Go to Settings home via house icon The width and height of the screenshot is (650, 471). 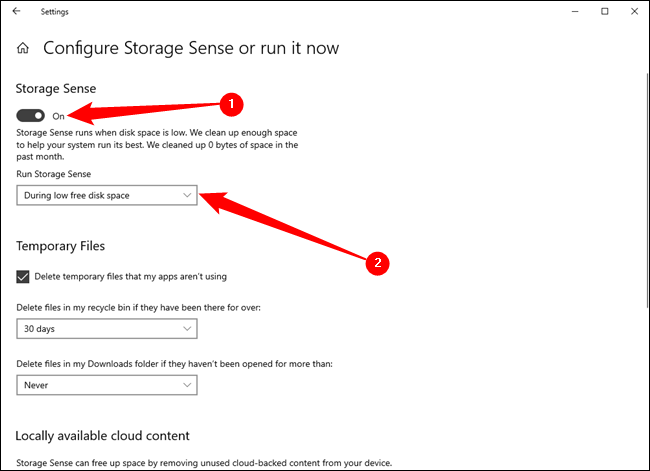click(x=23, y=48)
